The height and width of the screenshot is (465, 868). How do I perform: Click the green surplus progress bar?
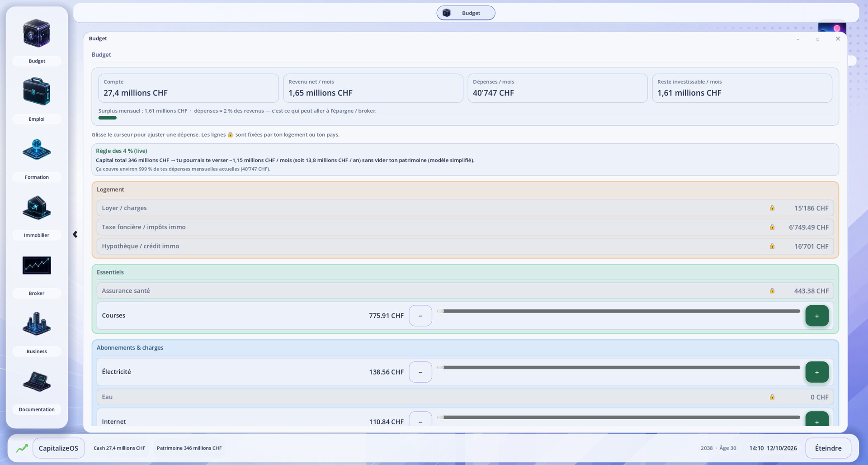pyautogui.click(x=108, y=118)
